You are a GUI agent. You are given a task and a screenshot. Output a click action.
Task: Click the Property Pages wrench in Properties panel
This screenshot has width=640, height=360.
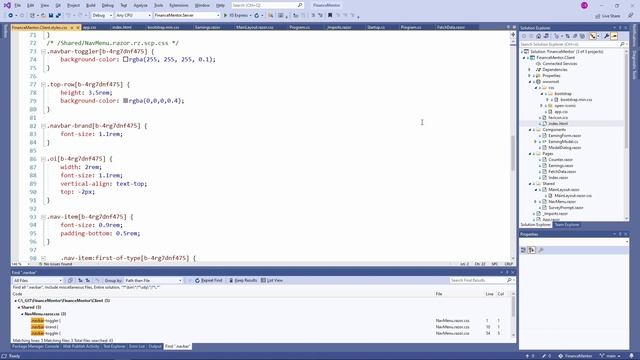pyautogui.click(x=541, y=250)
